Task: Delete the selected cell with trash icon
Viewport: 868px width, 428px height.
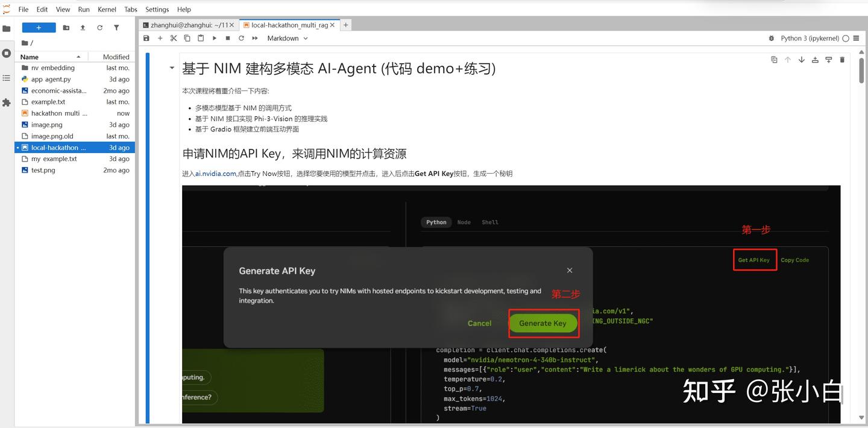Action: [842, 60]
